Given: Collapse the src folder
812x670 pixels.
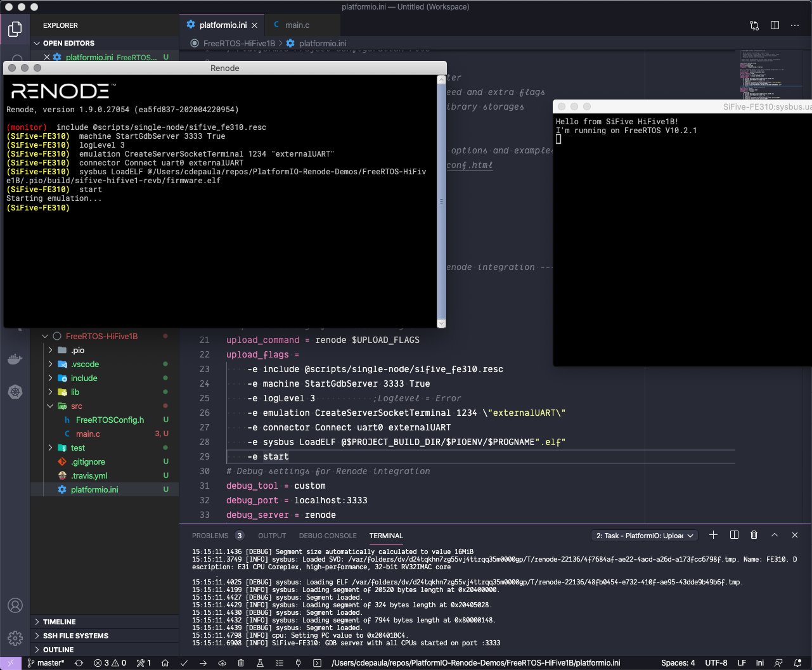Looking at the screenshot, I should click(105, 406).
